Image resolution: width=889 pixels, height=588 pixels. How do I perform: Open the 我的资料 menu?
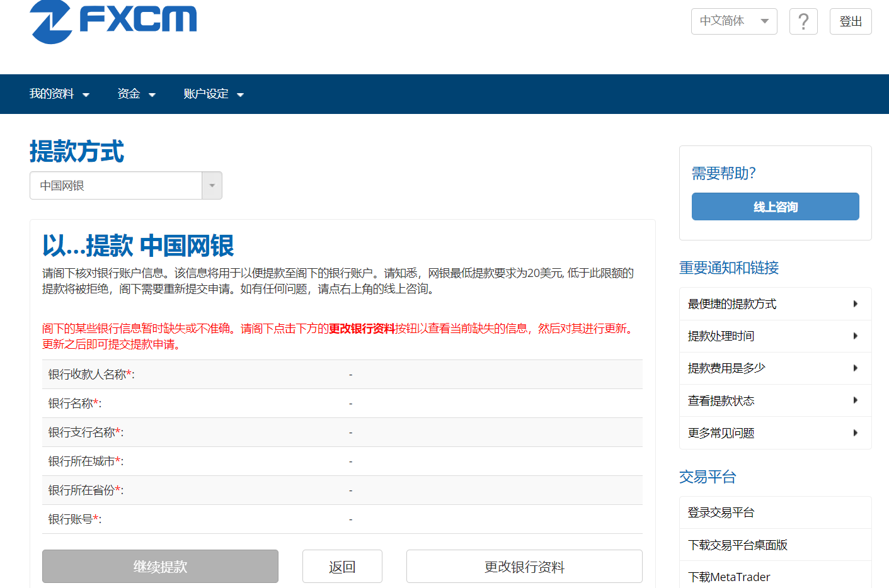click(x=59, y=94)
